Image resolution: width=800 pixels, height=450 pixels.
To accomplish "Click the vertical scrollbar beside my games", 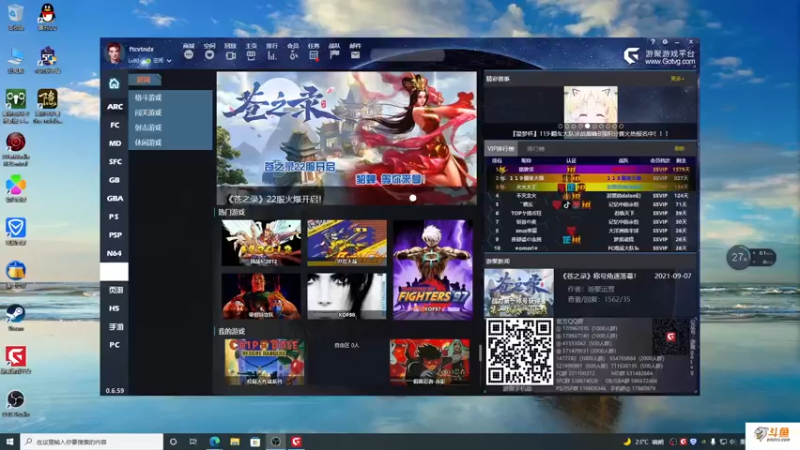I will [480, 353].
